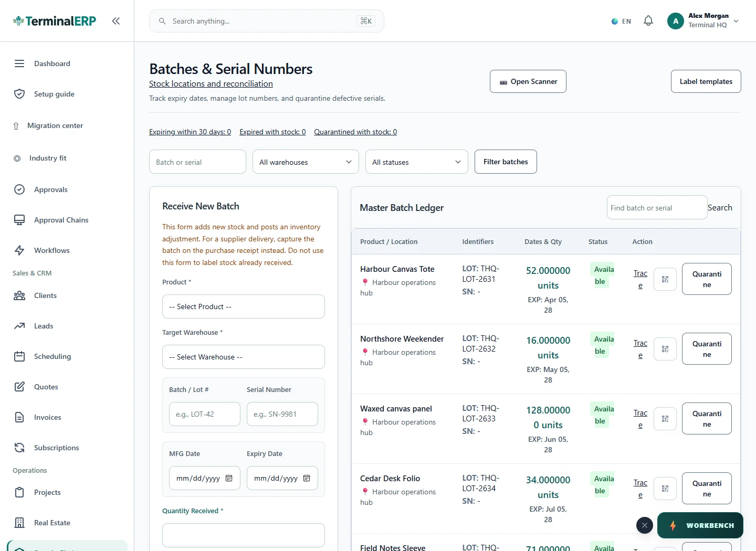Click the QR code icon for Harbour Canvas Tote
The height and width of the screenshot is (551, 756).
pyautogui.click(x=665, y=279)
